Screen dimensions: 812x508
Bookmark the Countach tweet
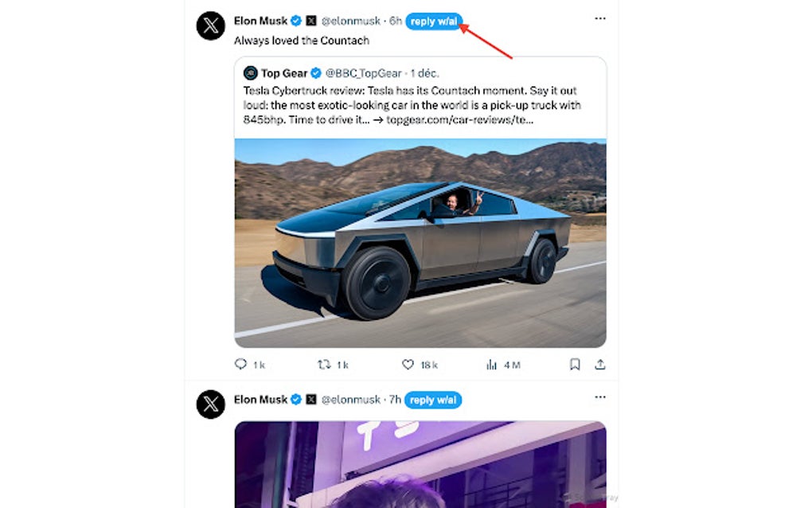coord(575,365)
